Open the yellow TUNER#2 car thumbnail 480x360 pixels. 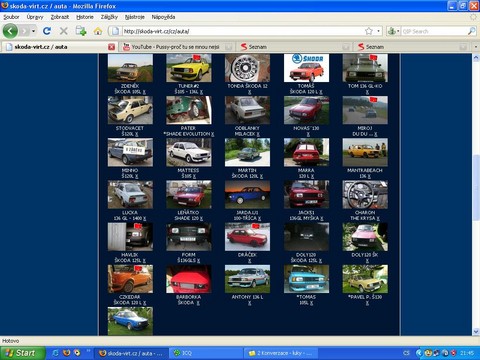189,68
